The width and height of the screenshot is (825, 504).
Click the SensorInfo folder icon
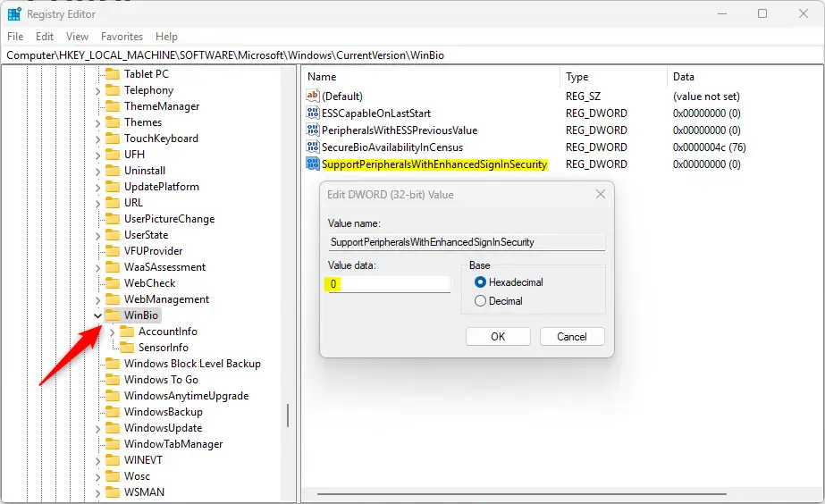[x=127, y=348]
